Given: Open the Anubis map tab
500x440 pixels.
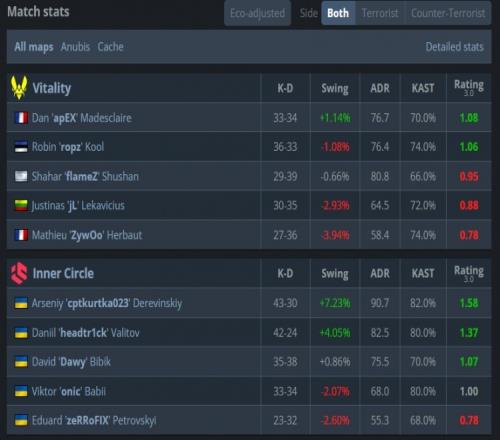Looking at the screenshot, I should point(75,47).
